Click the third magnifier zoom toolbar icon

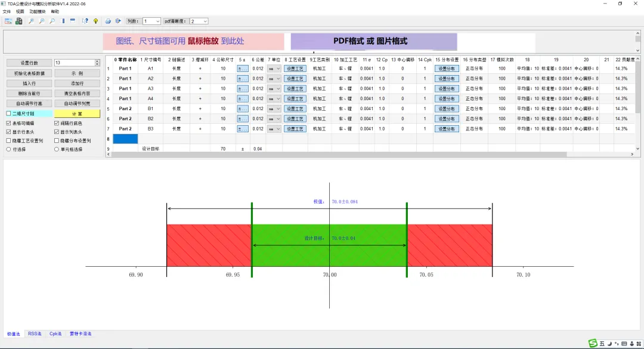pos(52,21)
